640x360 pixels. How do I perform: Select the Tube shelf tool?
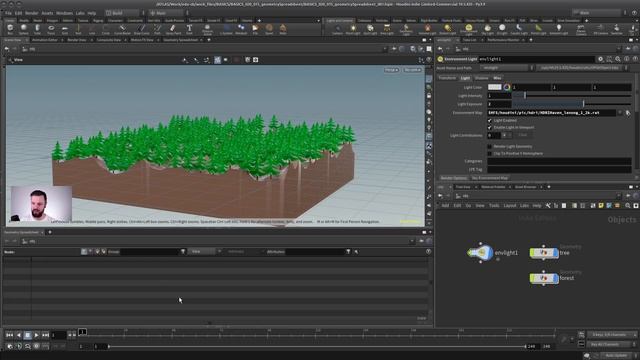coord(37,29)
